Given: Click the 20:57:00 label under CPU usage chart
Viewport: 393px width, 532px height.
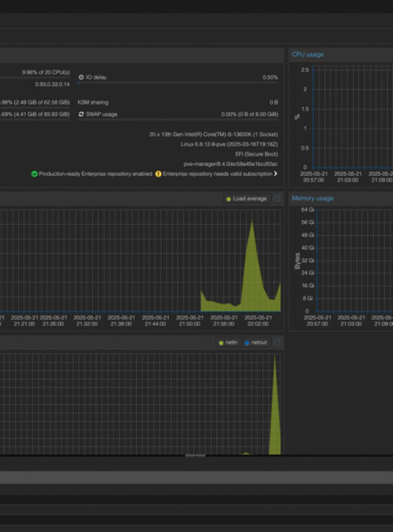Looking at the screenshot, I should (x=314, y=180).
